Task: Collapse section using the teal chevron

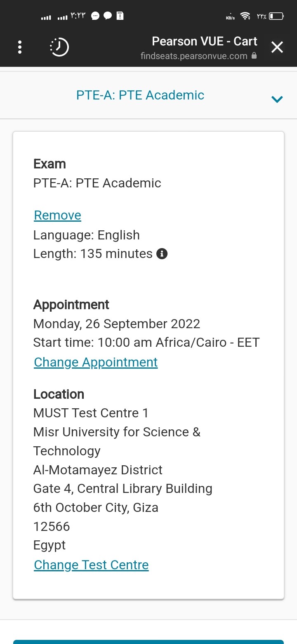Action: (x=277, y=99)
